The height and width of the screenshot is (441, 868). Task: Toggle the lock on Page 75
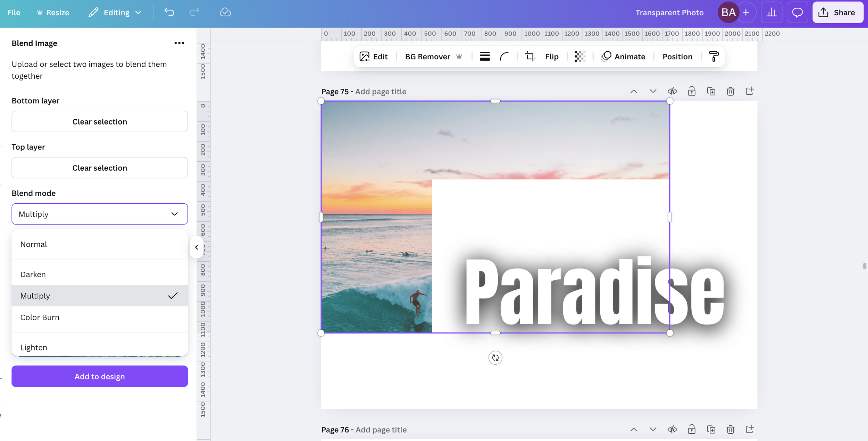pos(692,91)
